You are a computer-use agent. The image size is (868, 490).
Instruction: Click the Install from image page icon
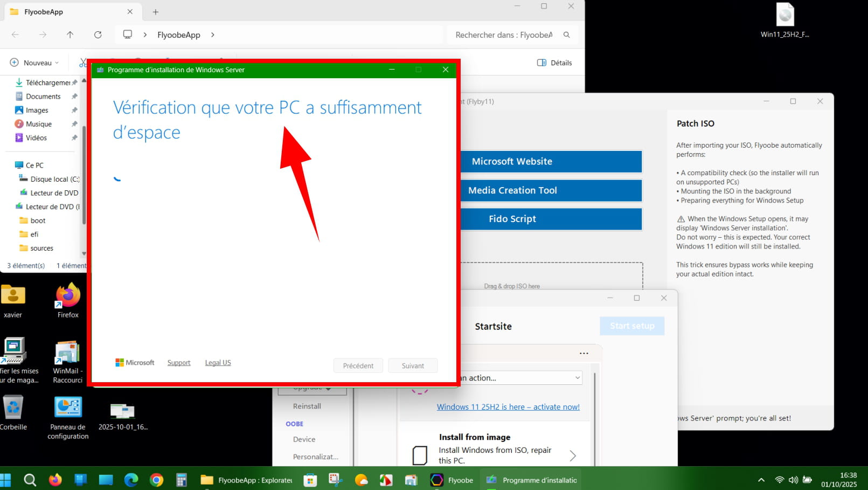click(x=420, y=455)
